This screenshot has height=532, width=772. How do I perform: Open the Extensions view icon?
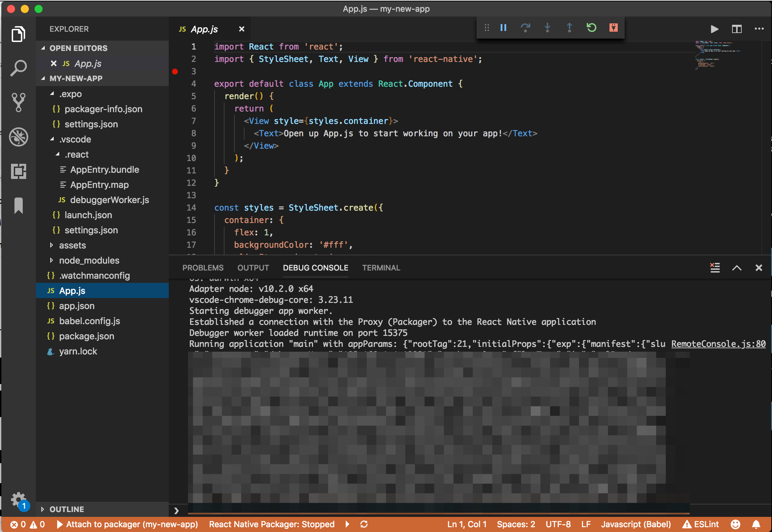click(x=18, y=171)
